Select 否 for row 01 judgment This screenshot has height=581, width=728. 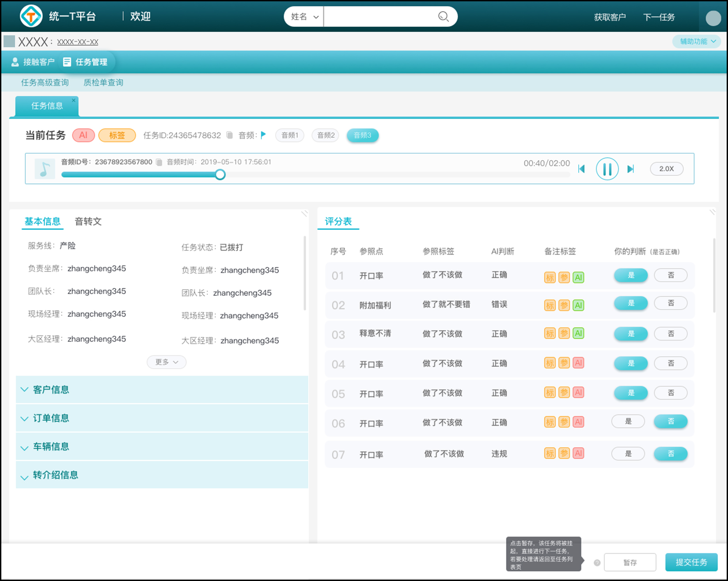click(x=670, y=275)
